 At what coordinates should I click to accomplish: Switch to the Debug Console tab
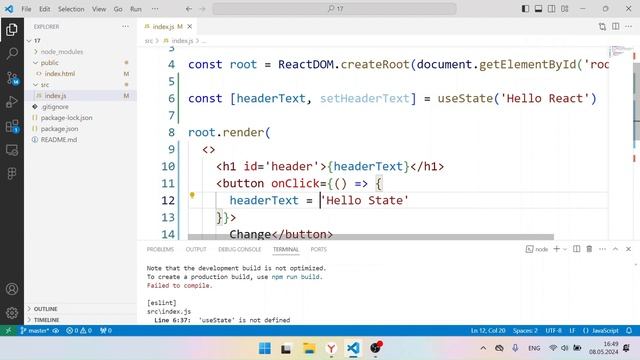(x=240, y=249)
